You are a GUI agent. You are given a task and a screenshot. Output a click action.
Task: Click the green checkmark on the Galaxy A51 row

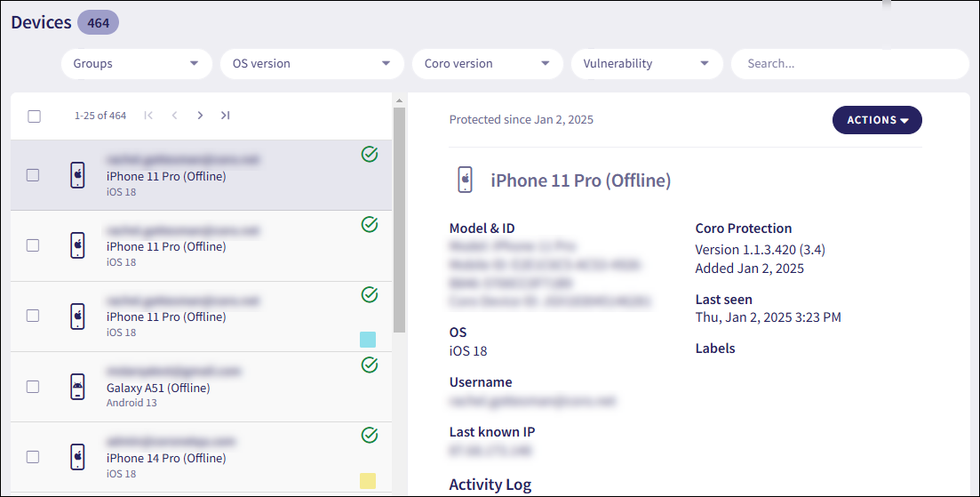point(370,365)
